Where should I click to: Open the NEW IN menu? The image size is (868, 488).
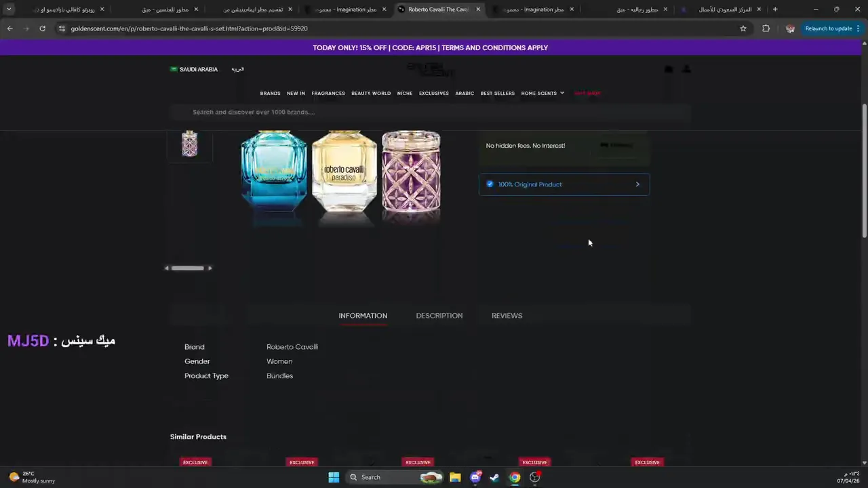click(296, 93)
